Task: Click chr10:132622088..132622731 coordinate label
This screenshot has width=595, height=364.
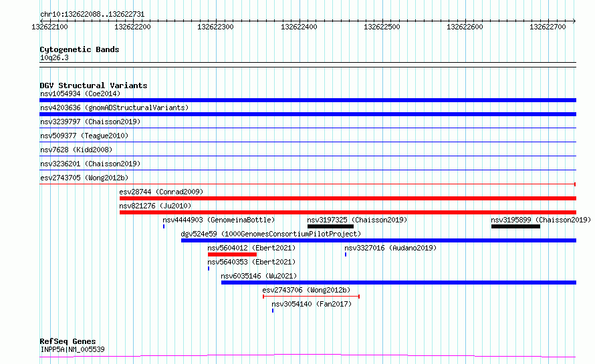Action: click(92, 15)
